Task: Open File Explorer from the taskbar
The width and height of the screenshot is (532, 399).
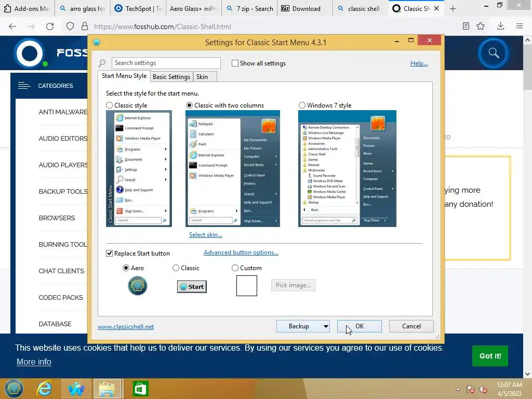Action: (107, 389)
